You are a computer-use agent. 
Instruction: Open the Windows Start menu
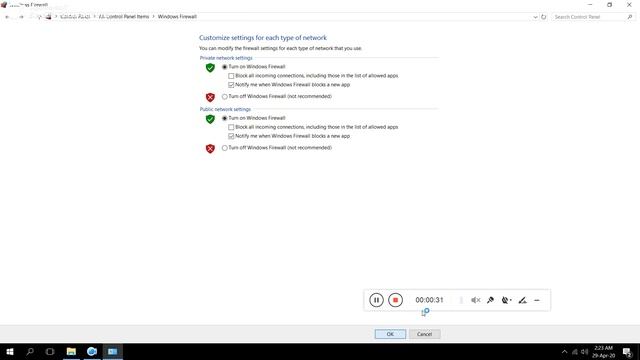coord(10,351)
